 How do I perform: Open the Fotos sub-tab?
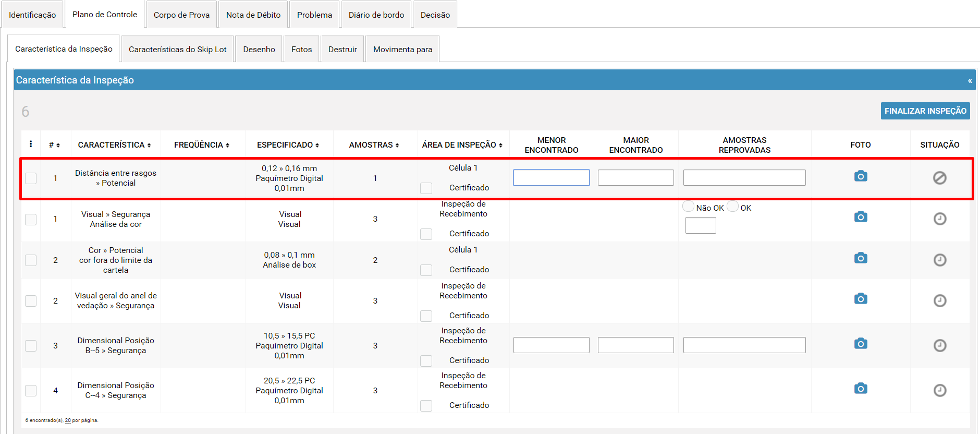tap(301, 49)
